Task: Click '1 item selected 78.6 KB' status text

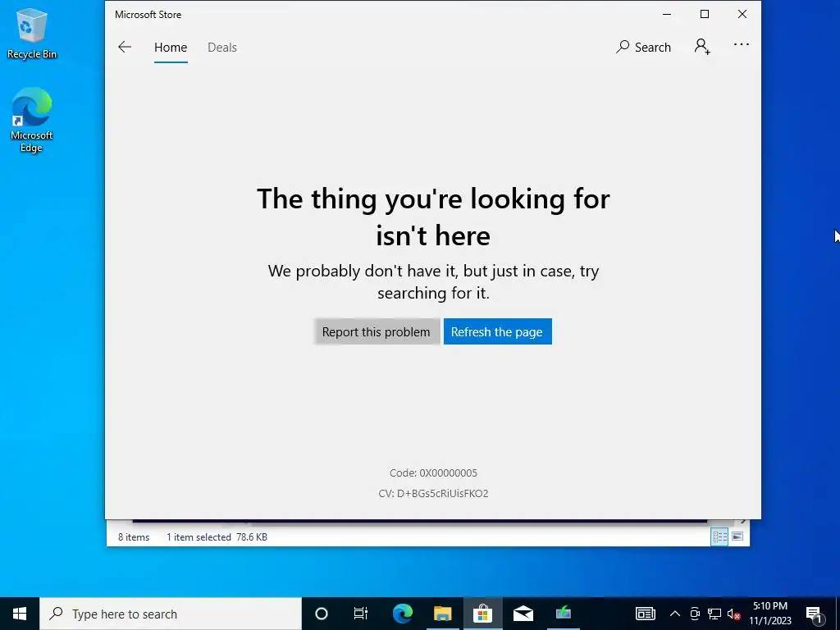Action: 217,536
